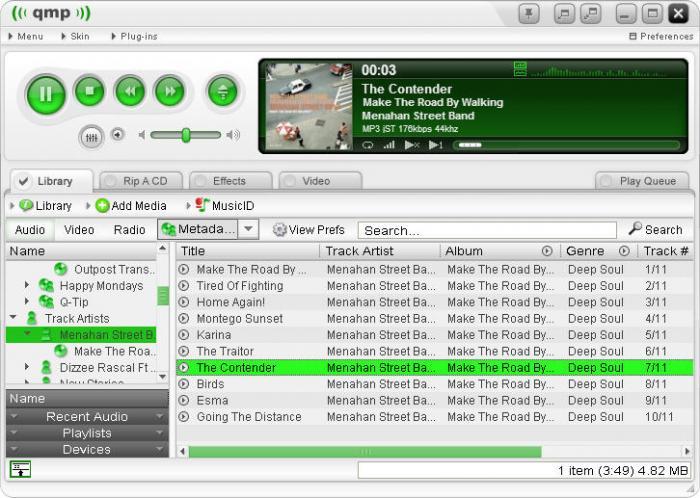Adjust the volume slider
The width and height of the screenshot is (700, 498).
tap(186, 135)
